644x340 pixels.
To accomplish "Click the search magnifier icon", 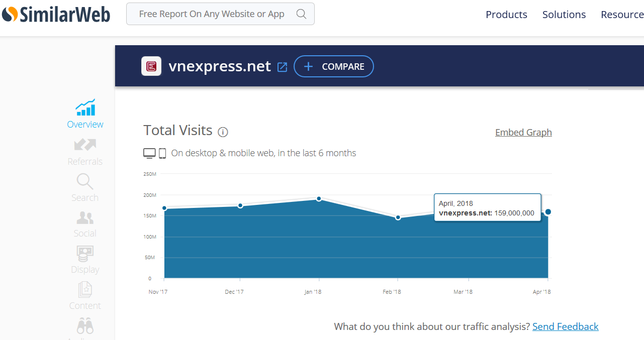I will [301, 14].
